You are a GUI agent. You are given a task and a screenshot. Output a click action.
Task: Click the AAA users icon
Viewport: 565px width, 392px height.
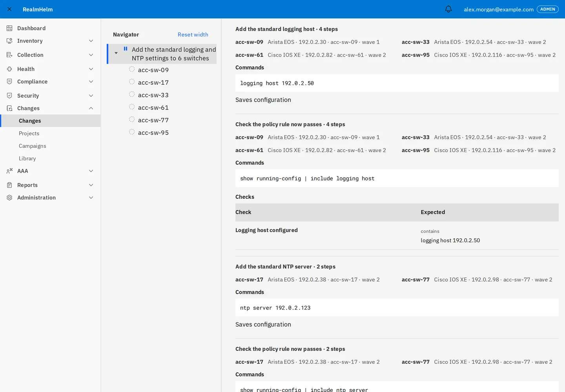click(9, 171)
